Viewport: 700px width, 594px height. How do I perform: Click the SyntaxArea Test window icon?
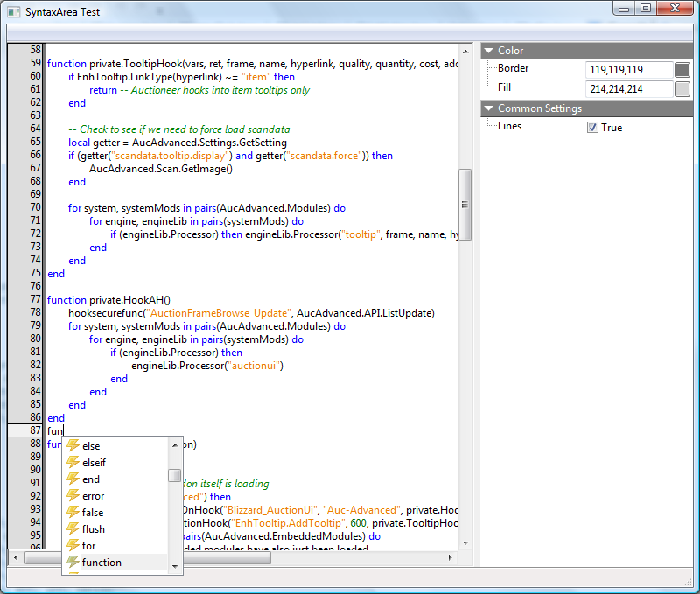[x=14, y=12]
